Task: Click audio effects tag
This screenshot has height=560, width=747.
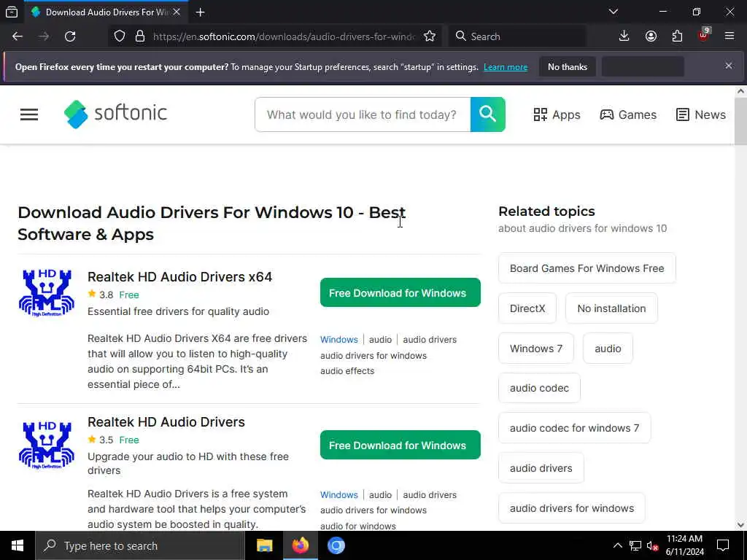Action: pos(347,371)
